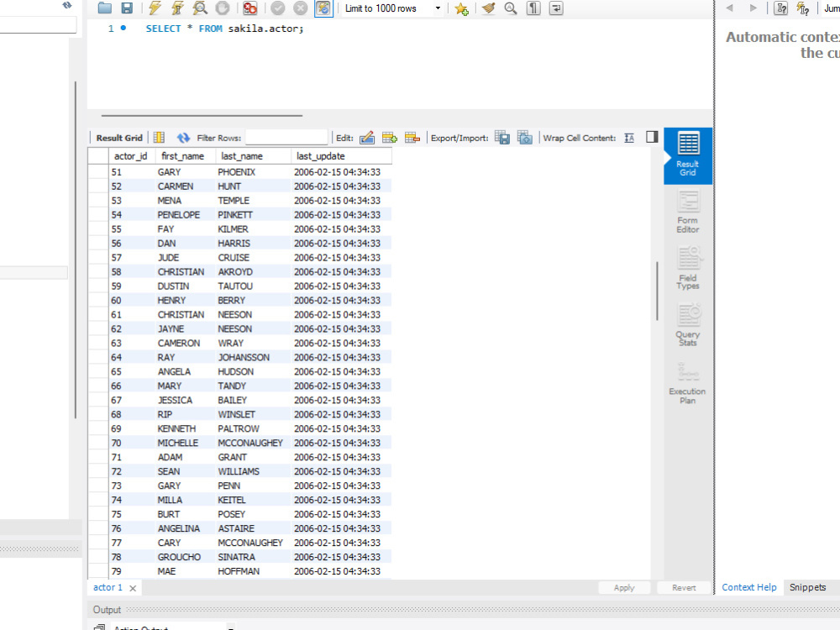Refresh the result data

pos(183,138)
